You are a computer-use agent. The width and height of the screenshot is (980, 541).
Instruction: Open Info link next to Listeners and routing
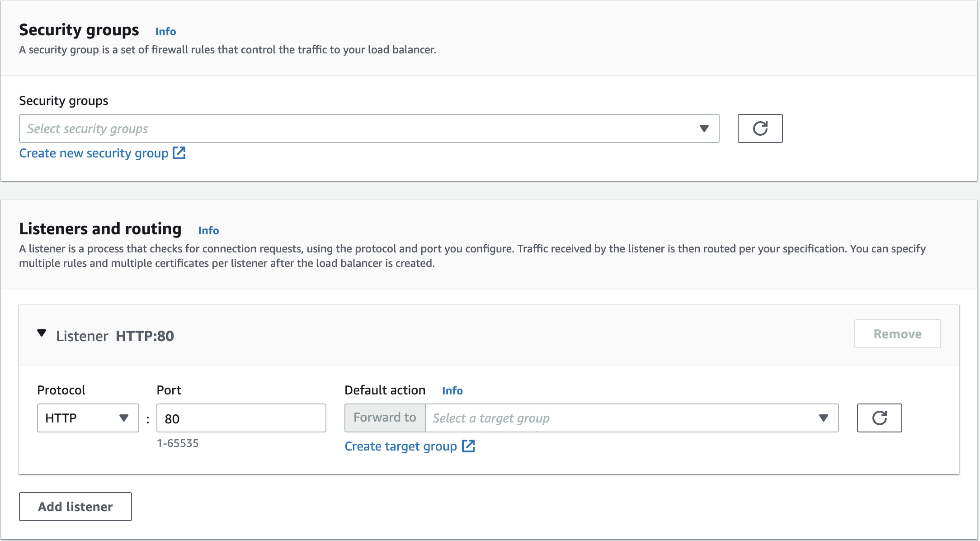pos(208,231)
